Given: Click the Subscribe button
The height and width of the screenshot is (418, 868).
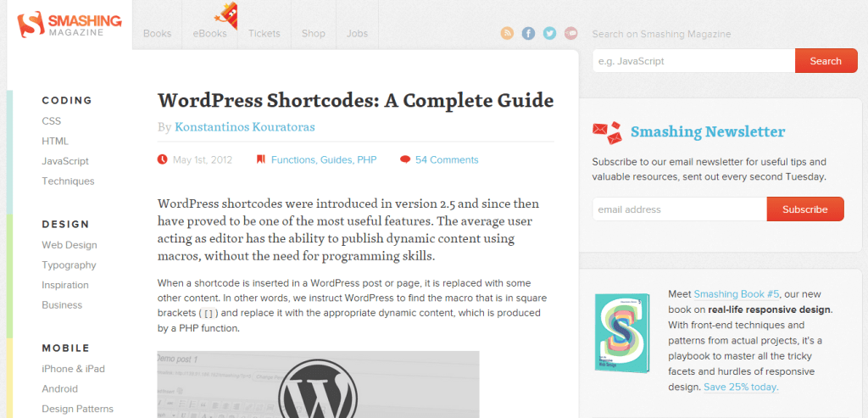Looking at the screenshot, I should click(x=805, y=209).
